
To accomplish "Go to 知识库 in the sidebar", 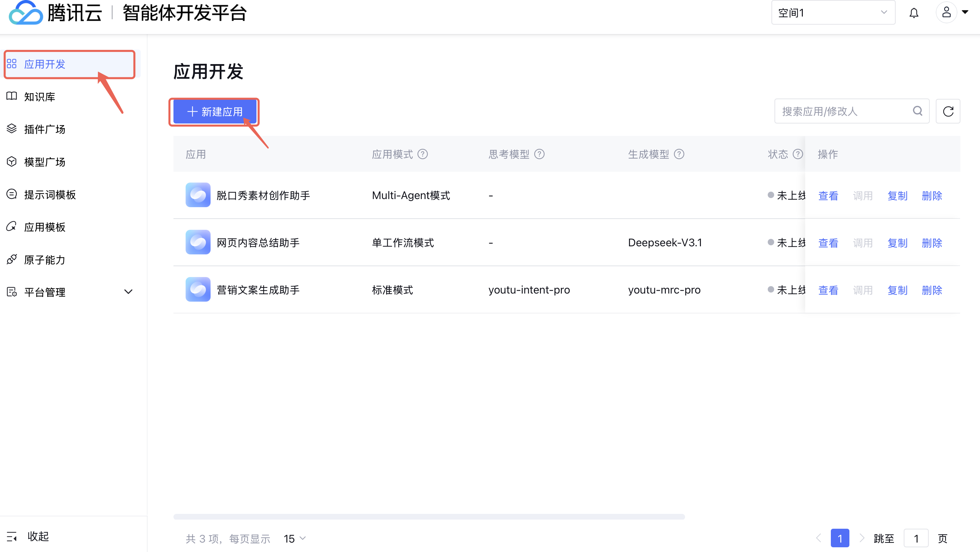I will click(39, 96).
